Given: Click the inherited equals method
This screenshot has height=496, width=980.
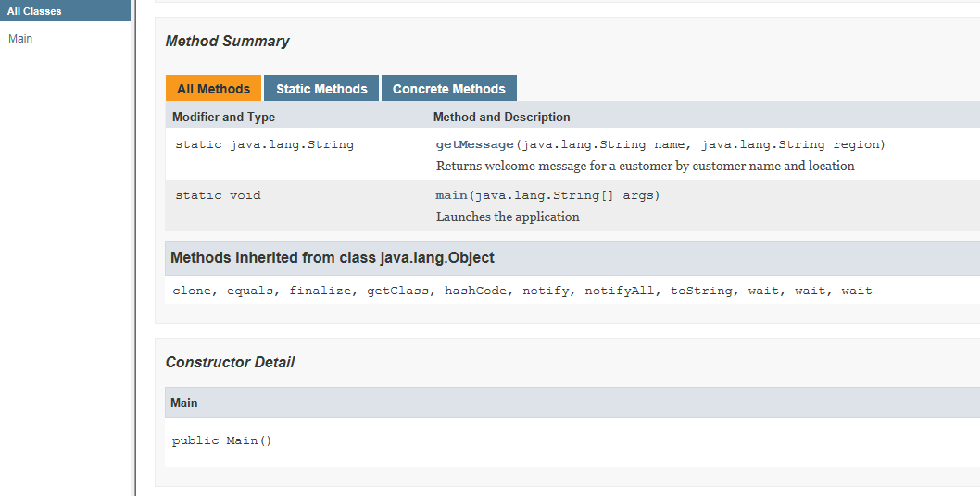Looking at the screenshot, I should click(x=249, y=291).
